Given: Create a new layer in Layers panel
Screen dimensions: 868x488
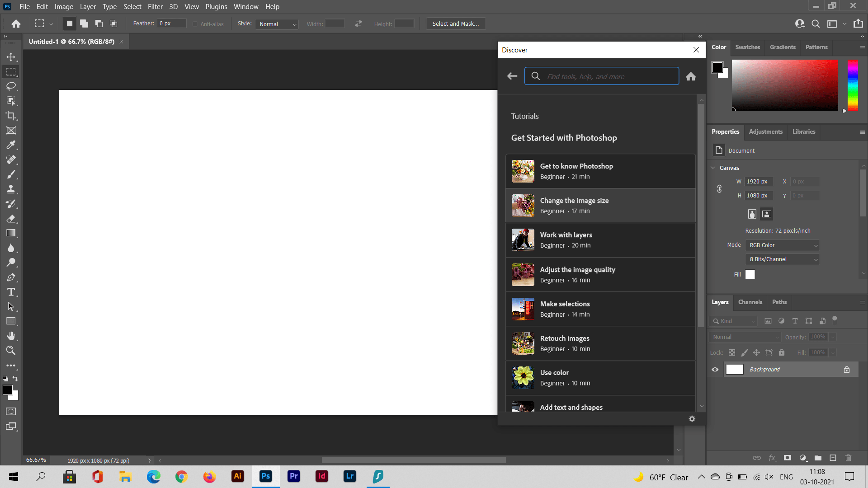Looking at the screenshot, I should [x=833, y=458].
